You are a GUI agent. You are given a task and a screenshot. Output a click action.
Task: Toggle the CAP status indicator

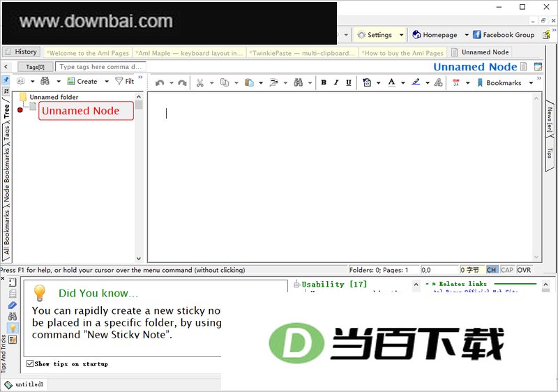[x=507, y=270]
